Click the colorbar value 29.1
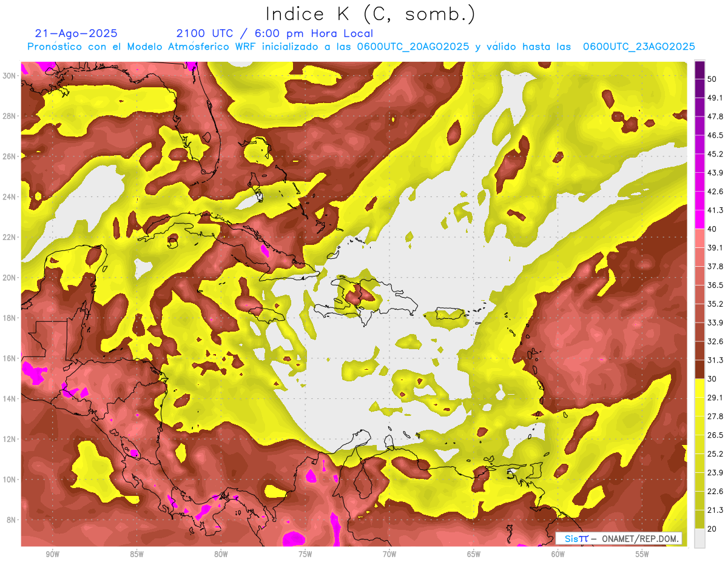 click(715, 398)
